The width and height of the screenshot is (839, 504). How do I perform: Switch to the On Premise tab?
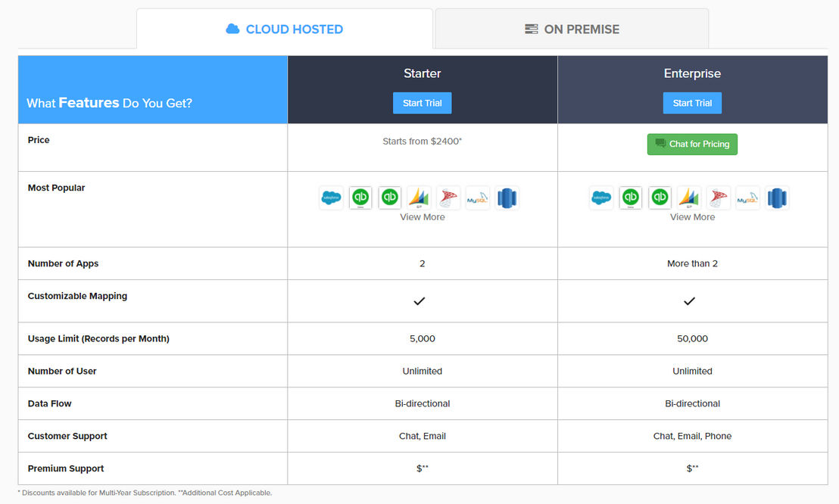572,29
